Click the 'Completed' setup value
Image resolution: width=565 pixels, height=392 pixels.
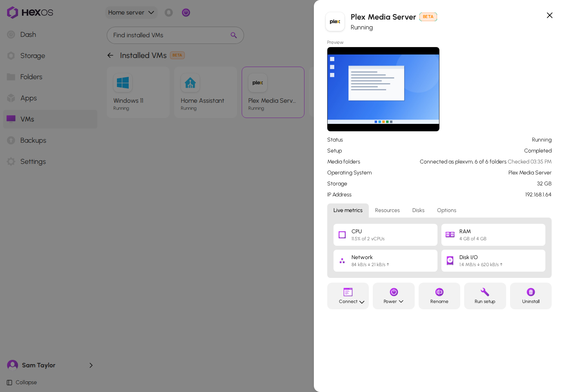(538, 151)
